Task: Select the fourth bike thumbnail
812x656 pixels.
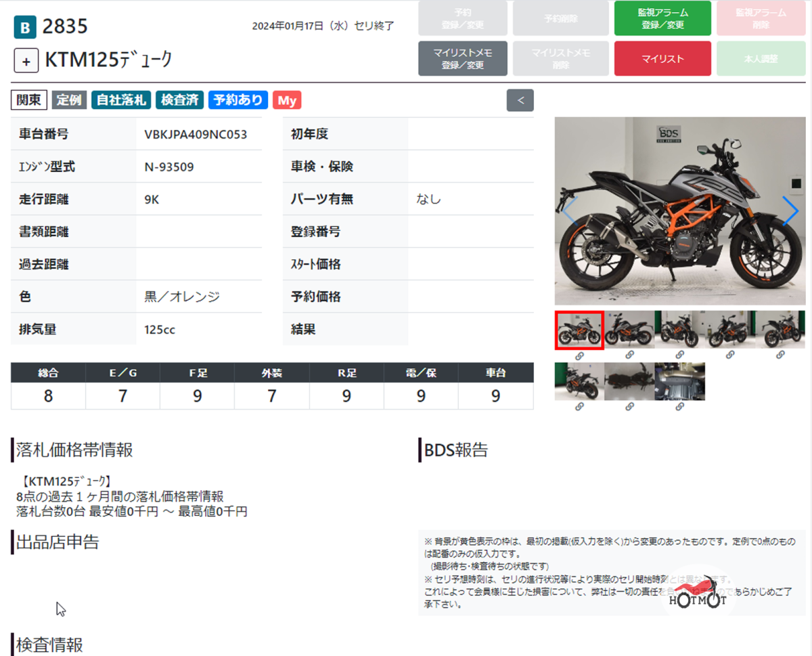Action: [x=729, y=330]
